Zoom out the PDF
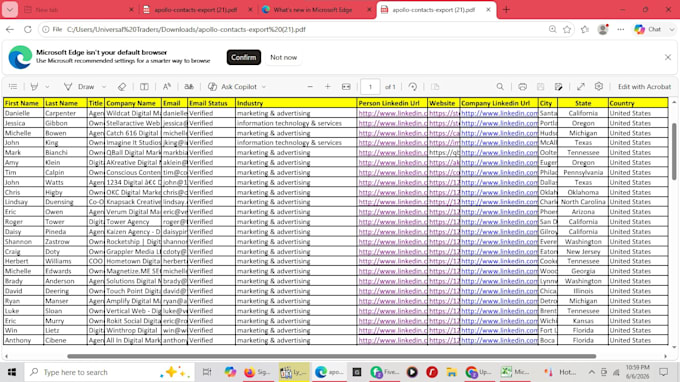 (310, 87)
